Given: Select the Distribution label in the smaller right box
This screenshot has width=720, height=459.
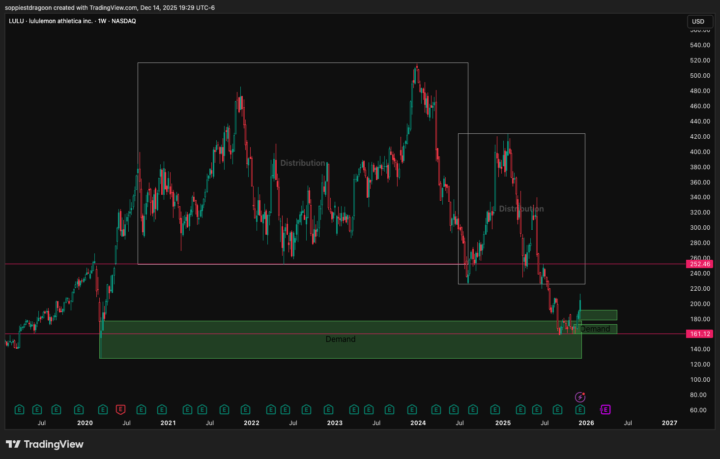Looking at the screenshot, I should [x=521, y=209].
